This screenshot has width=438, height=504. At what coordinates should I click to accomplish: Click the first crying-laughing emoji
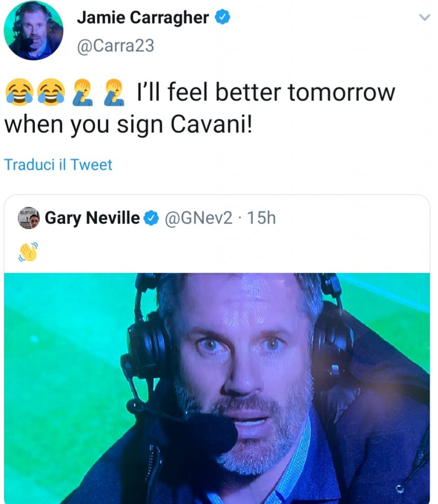click(18, 93)
